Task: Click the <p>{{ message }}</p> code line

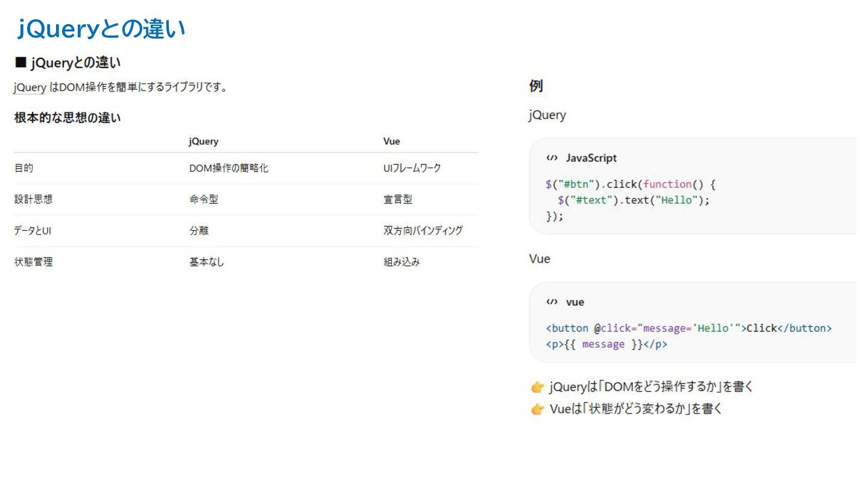Action: click(x=606, y=345)
